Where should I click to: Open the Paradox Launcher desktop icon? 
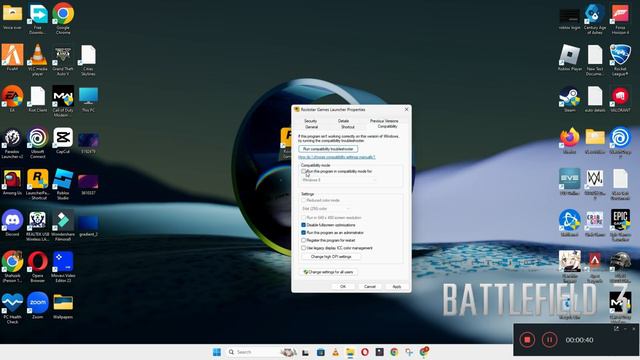coord(12,142)
